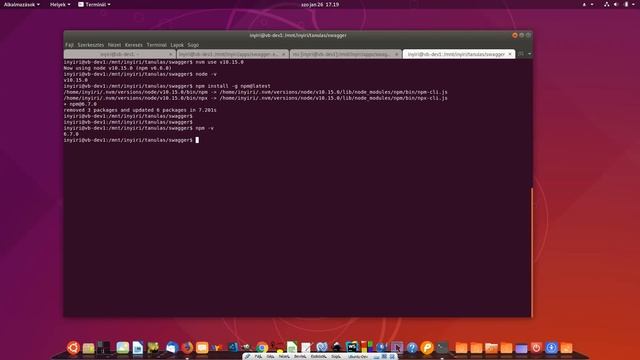Image resolution: width=640 pixels, height=360 pixels.
Task: Click the network icon in the top panel
Action: [607, 4]
